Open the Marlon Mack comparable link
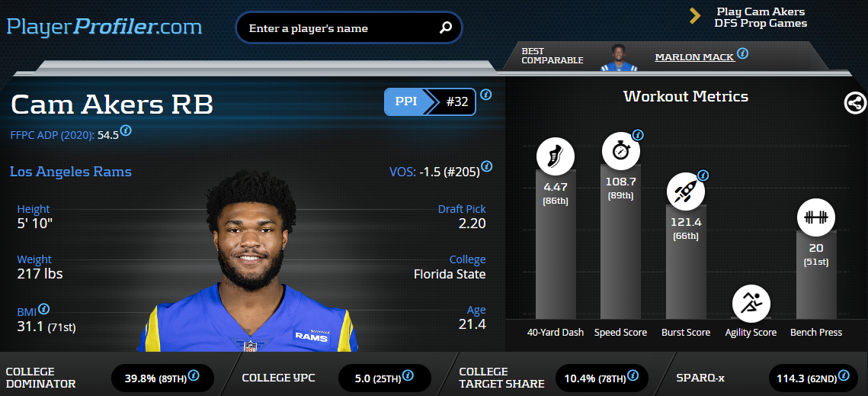This screenshot has width=868, height=396. click(x=695, y=57)
